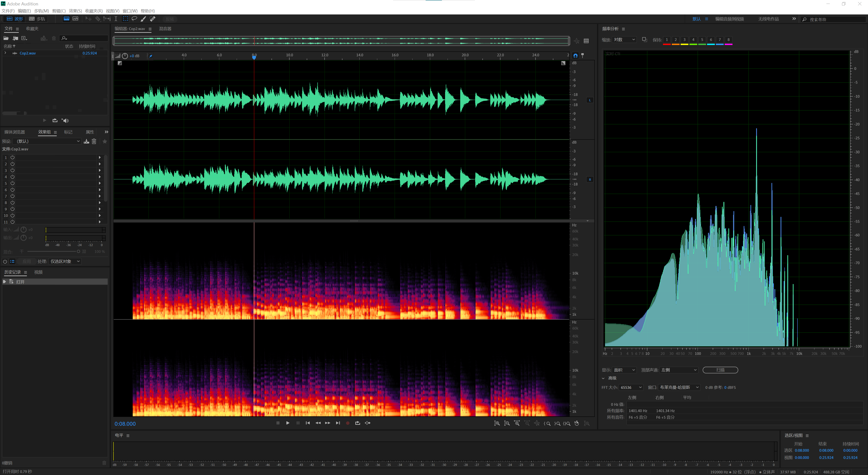Image resolution: width=868 pixels, height=475 pixels.
Task: Pick the Paintbrush Selection tool
Action: (143, 19)
